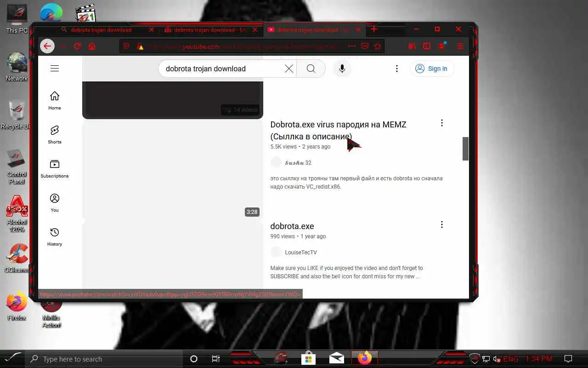This screenshot has height=368, width=588.
Task: Open YouTube settings three-dot menu
Action: [x=397, y=69]
